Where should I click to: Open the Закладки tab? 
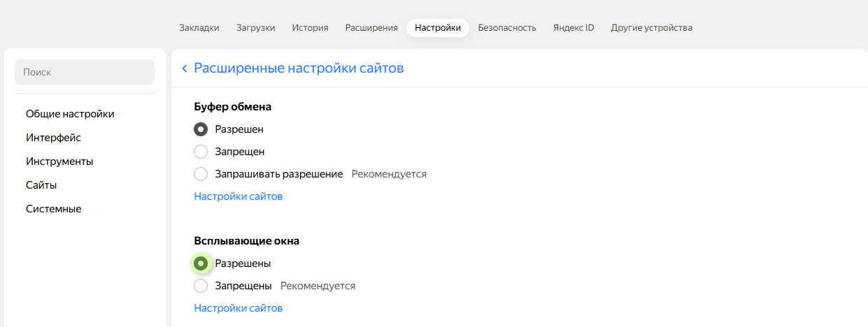point(199,28)
